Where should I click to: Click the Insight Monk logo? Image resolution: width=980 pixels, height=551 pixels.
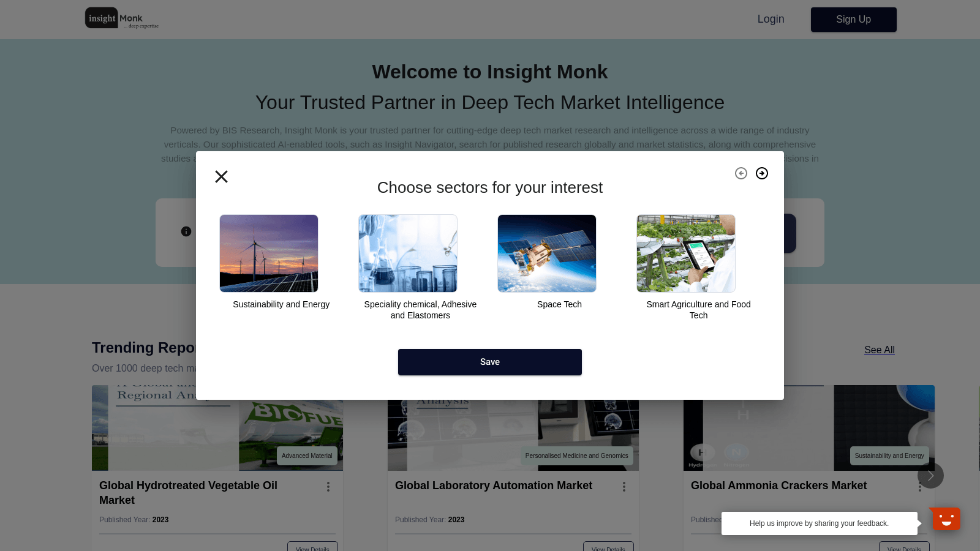pos(122,18)
